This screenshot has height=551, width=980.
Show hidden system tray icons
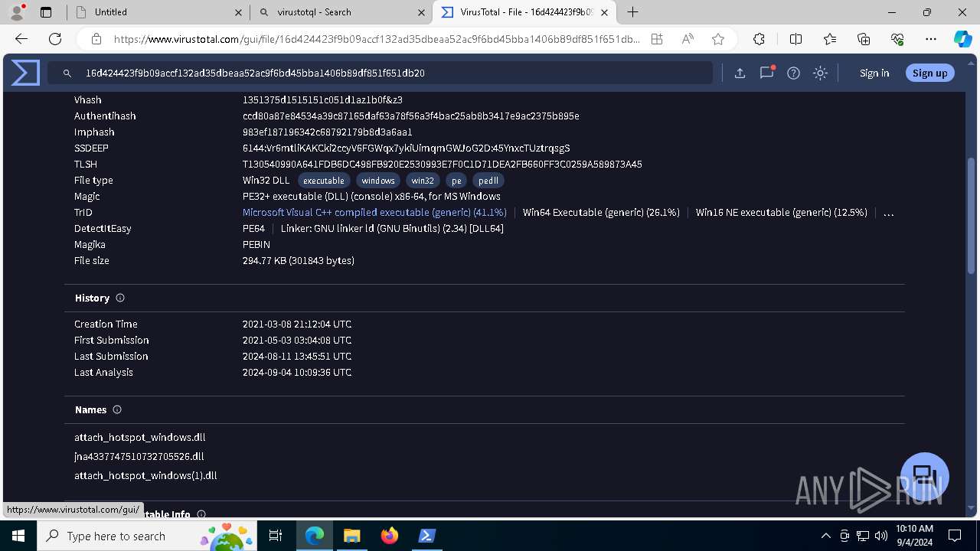tap(825, 536)
